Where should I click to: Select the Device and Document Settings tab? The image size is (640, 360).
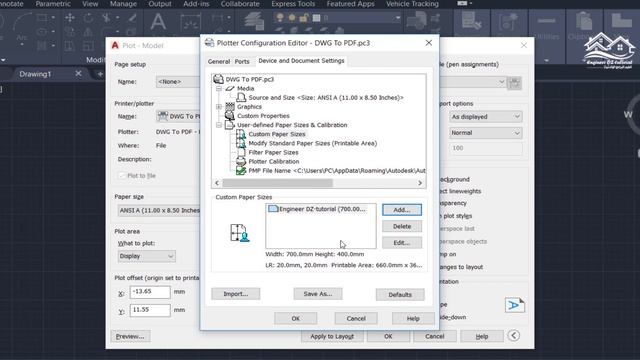point(301,61)
